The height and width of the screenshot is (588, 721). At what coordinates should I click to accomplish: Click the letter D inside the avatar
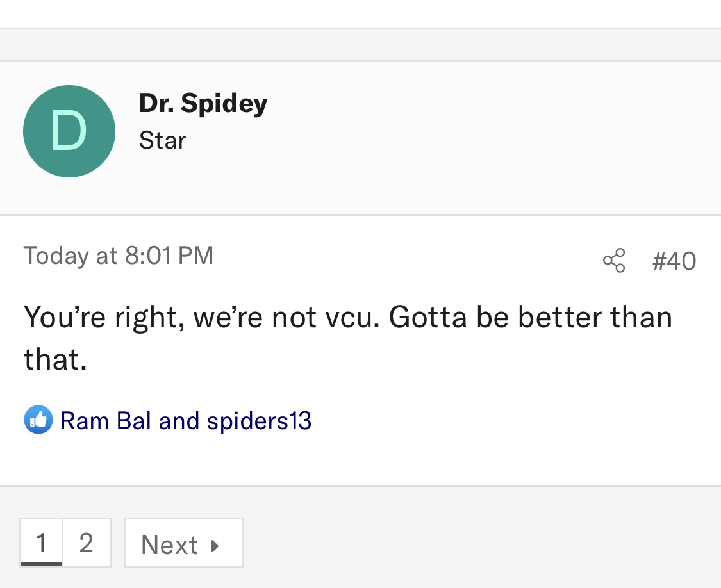[69, 131]
